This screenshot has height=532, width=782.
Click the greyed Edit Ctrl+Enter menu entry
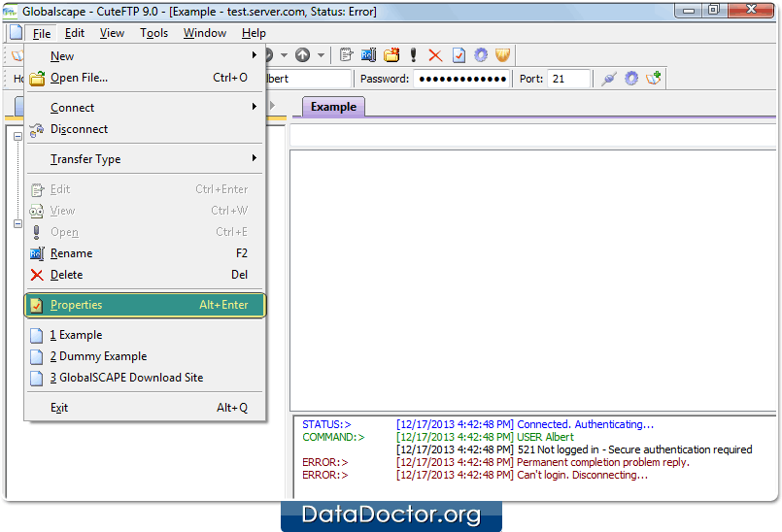coord(145,189)
